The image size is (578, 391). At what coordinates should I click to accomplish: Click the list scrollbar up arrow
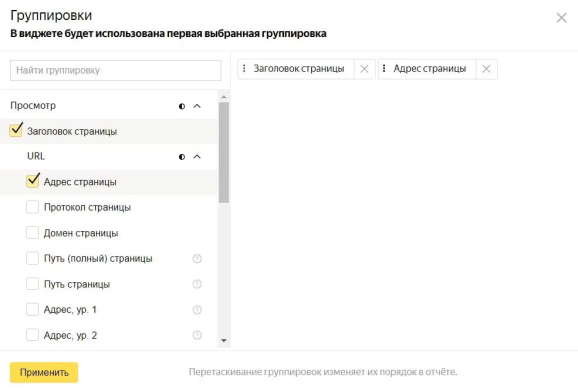point(224,97)
